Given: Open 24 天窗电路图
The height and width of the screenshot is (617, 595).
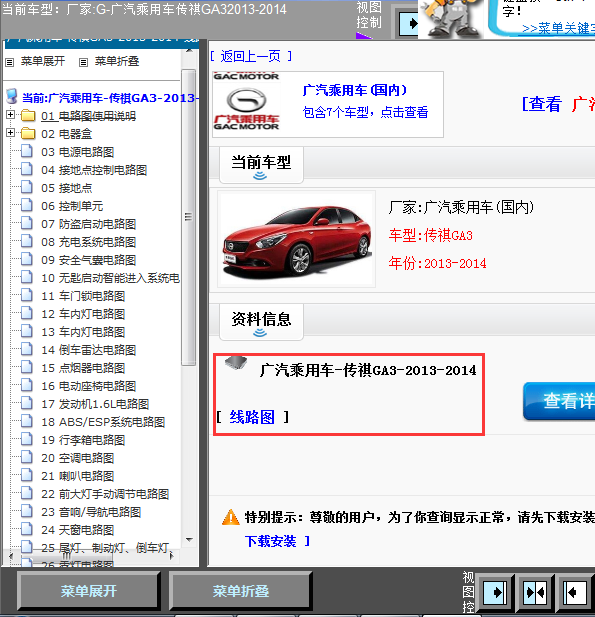Looking at the screenshot, I should click(78, 530).
